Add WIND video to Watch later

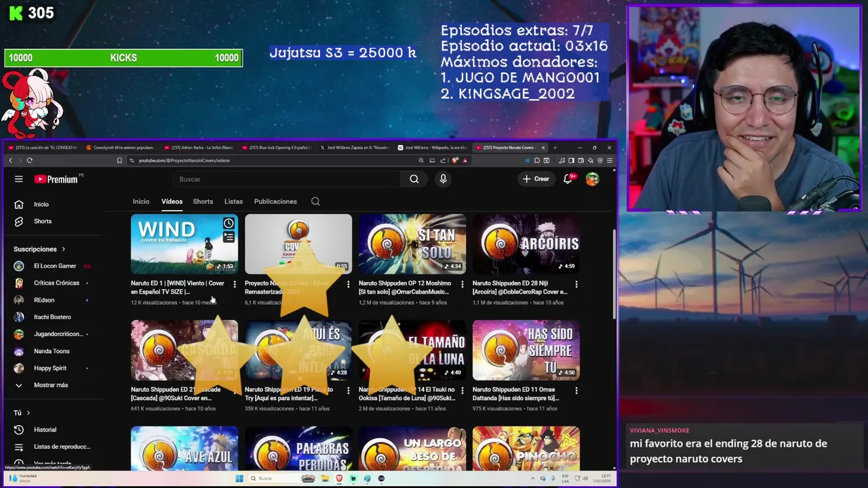(229, 224)
